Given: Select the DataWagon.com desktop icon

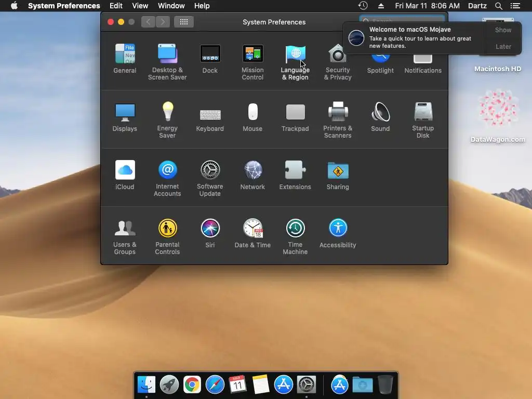Looking at the screenshot, I should pos(497,115).
